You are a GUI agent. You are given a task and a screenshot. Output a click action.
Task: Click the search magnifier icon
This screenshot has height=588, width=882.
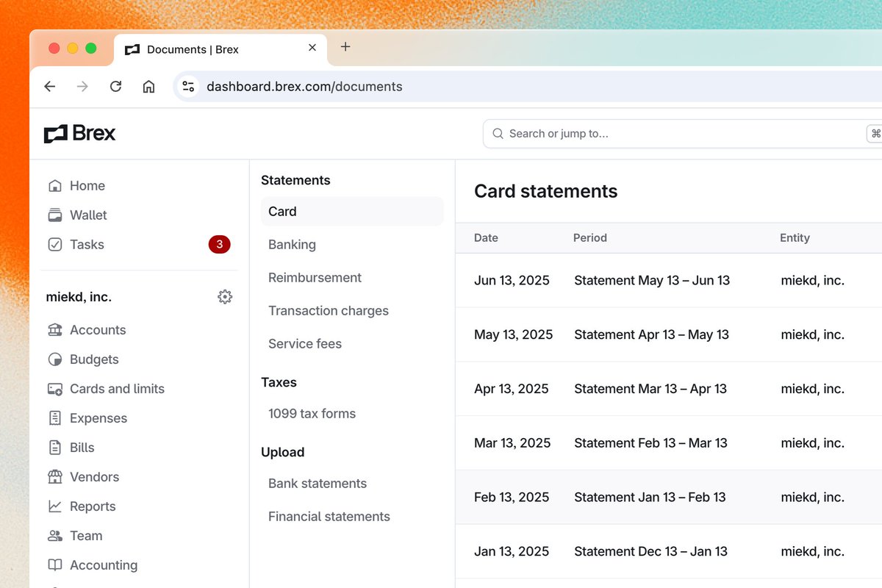(x=498, y=134)
